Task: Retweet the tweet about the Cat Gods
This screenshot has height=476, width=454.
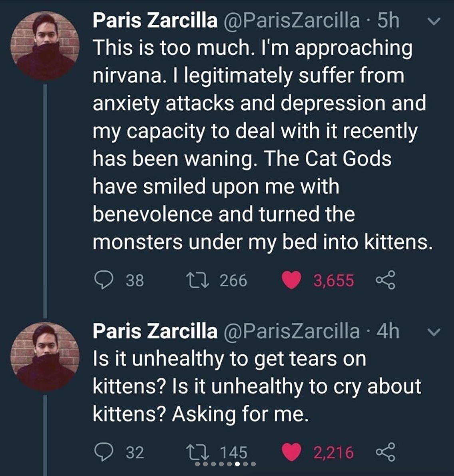Action: 198,280
